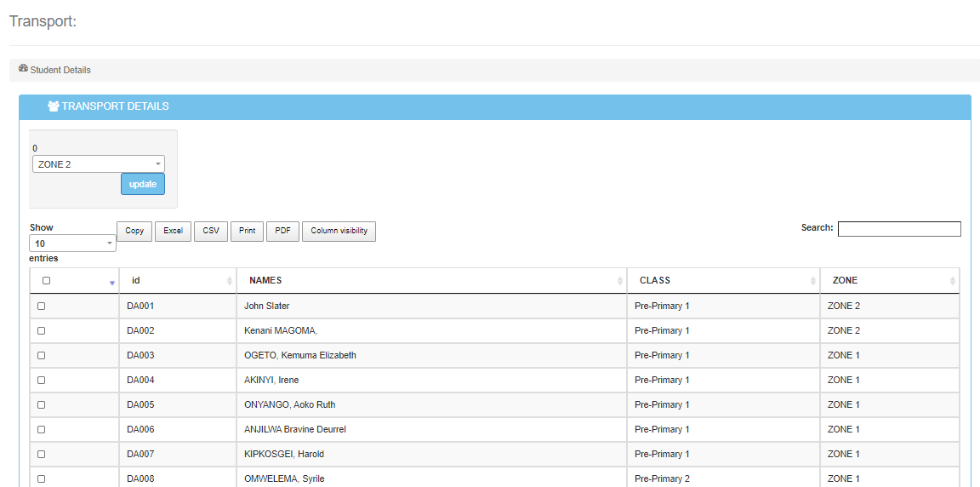The height and width of the screenshot is (487, 980).
Task: Click the Student Details dashboard icon
Action: pyautogui.click(x=23, y=69)
